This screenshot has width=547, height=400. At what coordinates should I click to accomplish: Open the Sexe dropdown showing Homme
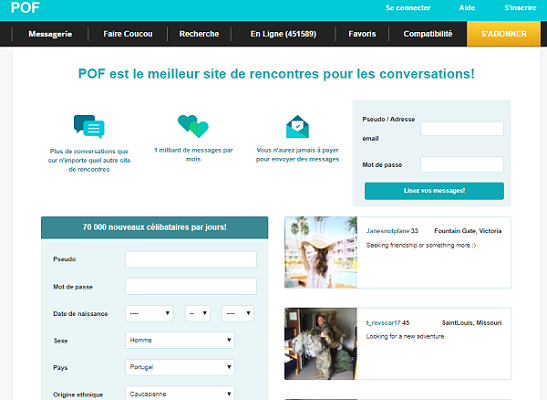(x=180, y=340)
